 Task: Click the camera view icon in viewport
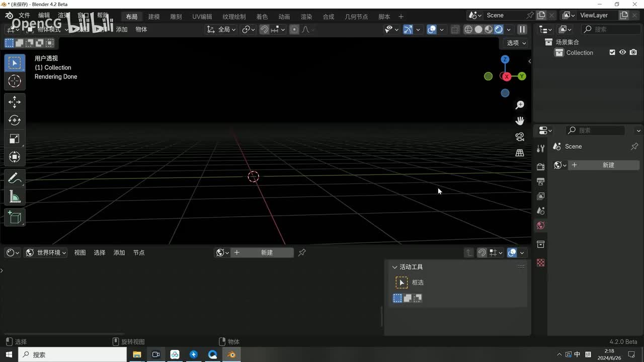click(520, 137)
